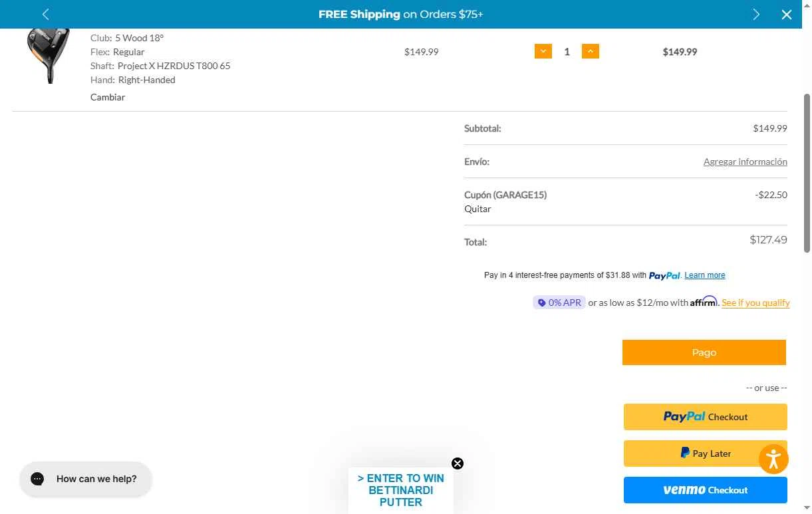
Task: Click Cambiar to edit the item
Action: pyautogui.click(x=108, y=97)
